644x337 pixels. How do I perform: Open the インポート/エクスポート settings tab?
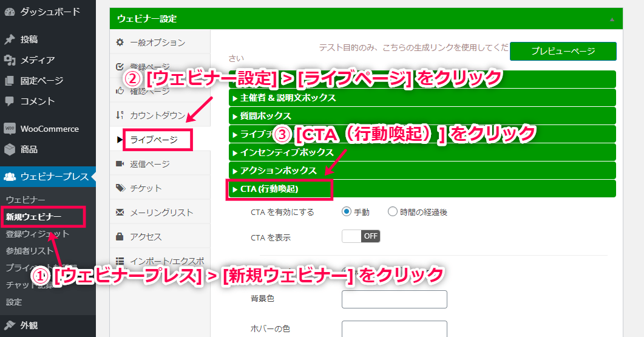tap(160, 261)
